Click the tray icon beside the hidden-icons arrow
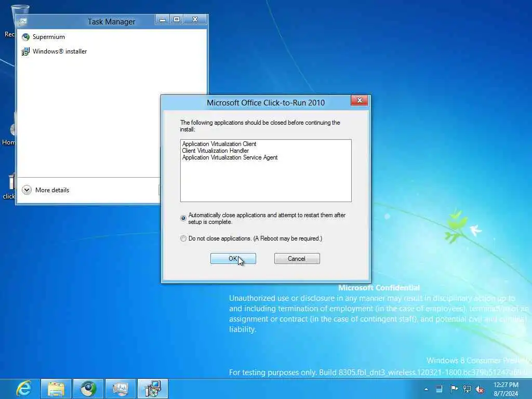The image size is (532, 399). (439, 389)
